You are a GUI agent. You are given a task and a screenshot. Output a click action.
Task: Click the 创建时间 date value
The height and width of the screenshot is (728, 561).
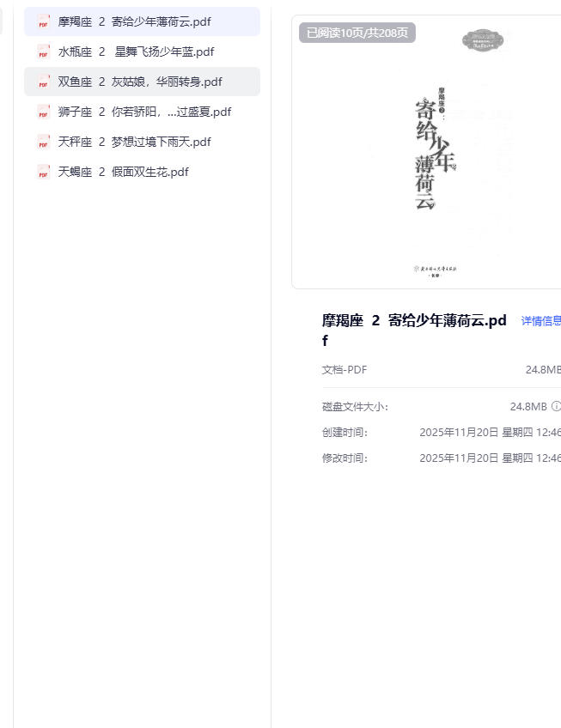[x=490, y=433]
